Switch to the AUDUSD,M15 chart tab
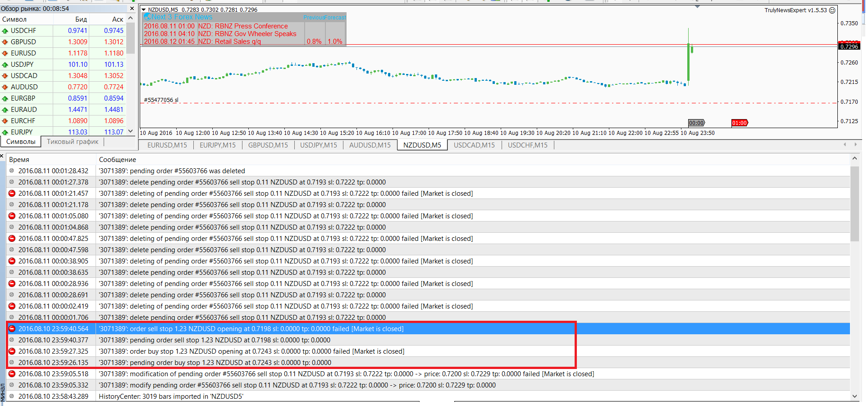 point(370,145)
